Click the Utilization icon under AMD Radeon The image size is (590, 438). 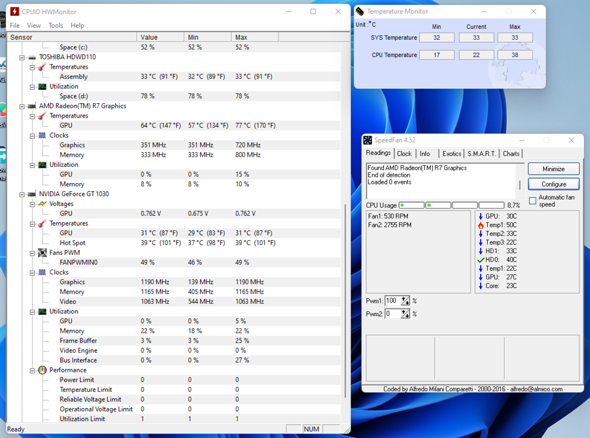pos(42,165)
